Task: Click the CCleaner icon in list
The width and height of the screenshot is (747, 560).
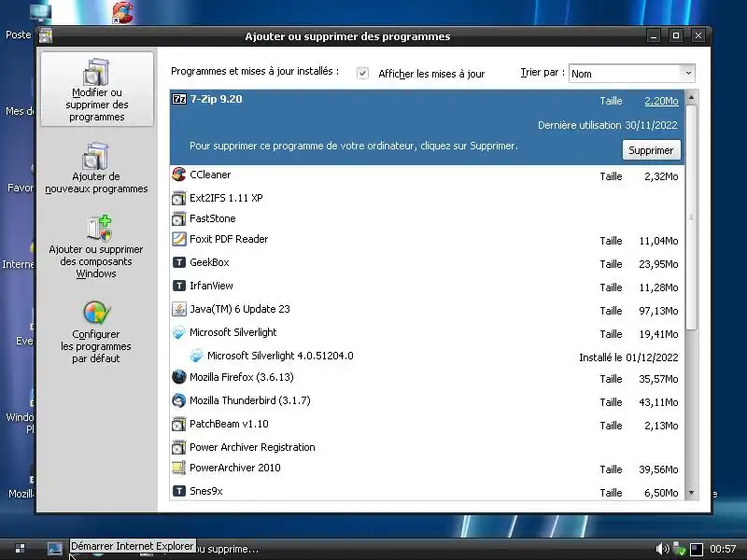Action: (x=179, y=175)
